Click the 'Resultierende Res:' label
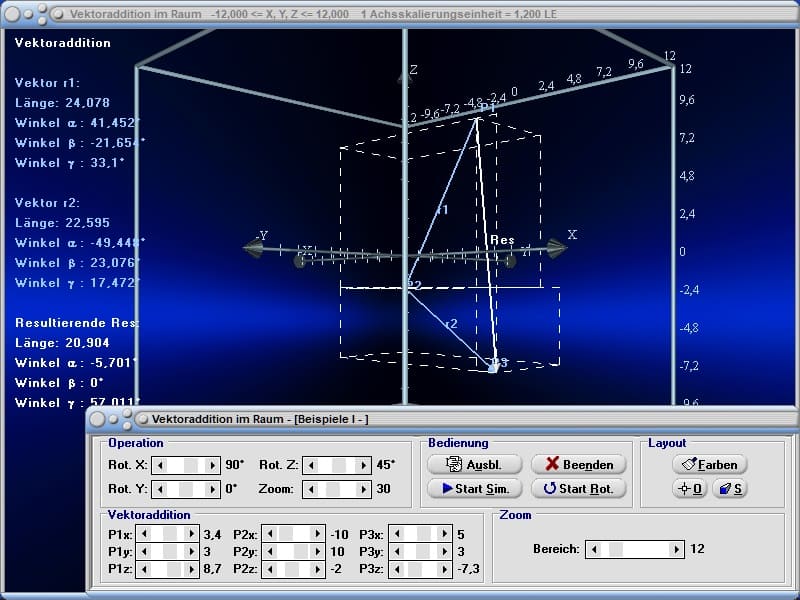The height and width of the screenshot is (600, 800). [77, 322]
